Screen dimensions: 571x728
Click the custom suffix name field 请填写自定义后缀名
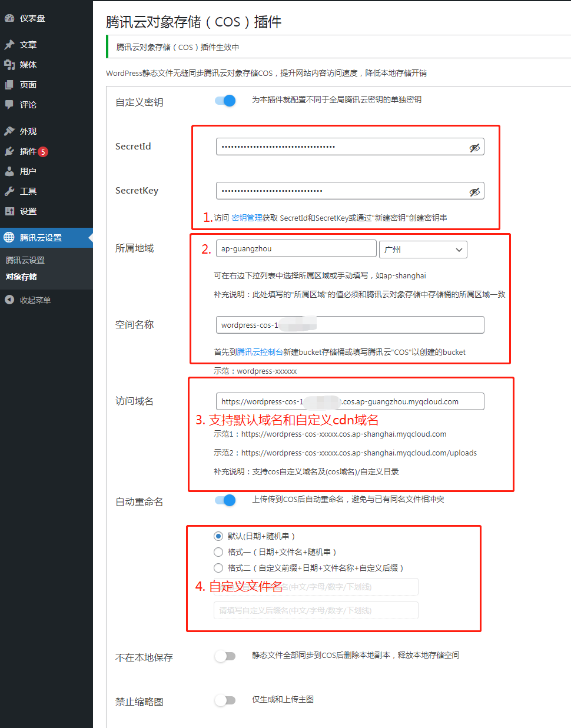316,610
